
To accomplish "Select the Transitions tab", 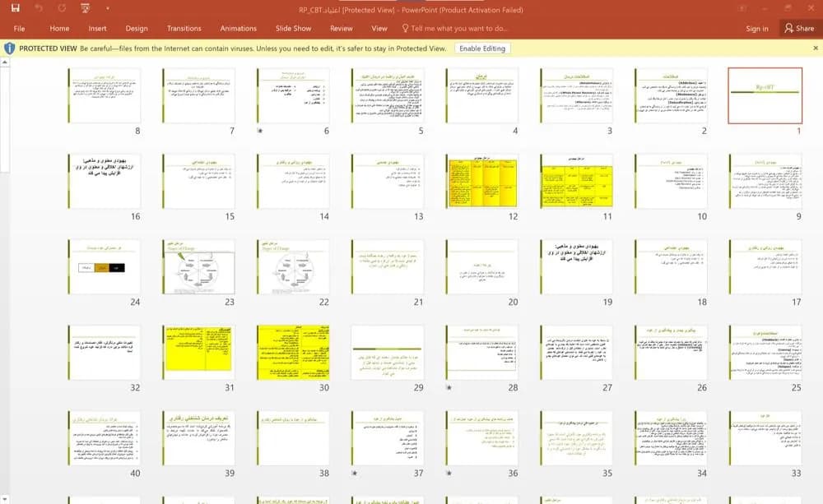I will [184, 28].
